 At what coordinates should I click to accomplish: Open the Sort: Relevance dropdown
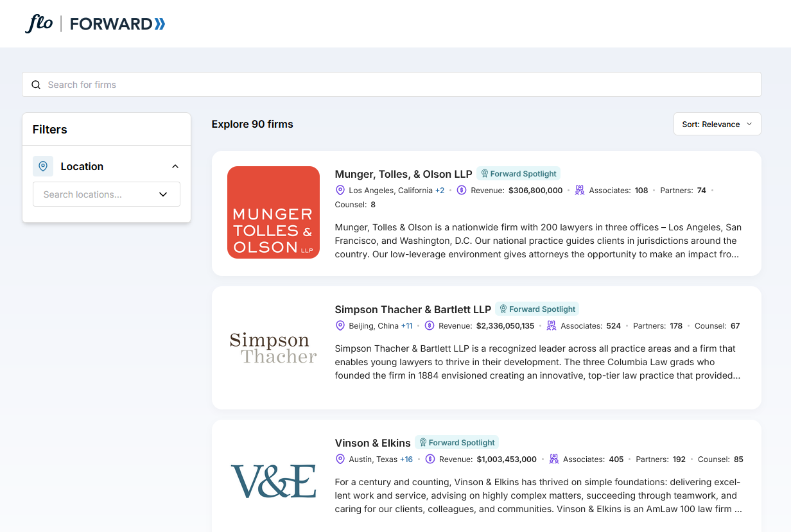pyautogui.click(x=717, y=124)
